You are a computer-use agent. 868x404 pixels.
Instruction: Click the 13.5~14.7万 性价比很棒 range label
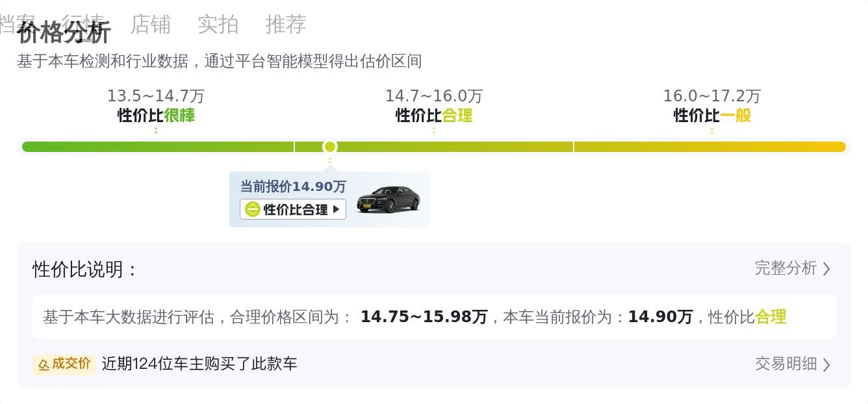pos(156,106)
